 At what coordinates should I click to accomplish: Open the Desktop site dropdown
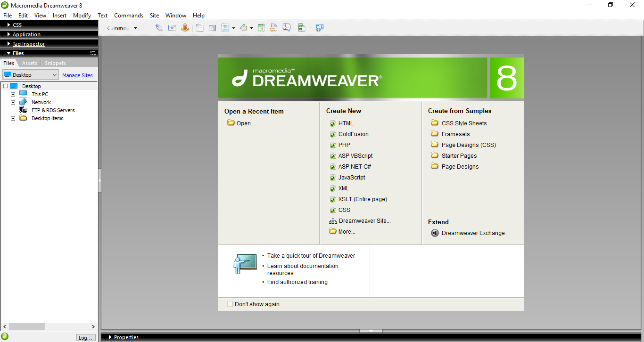click(31, 75)
